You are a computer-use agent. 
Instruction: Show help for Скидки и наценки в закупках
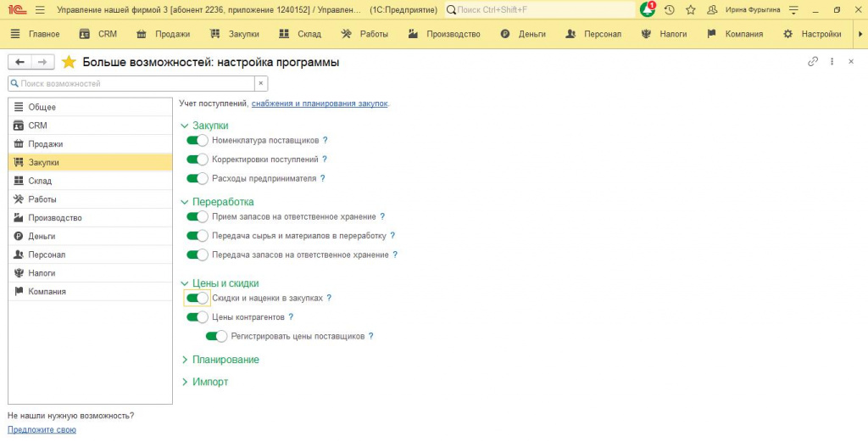[329, 298]
